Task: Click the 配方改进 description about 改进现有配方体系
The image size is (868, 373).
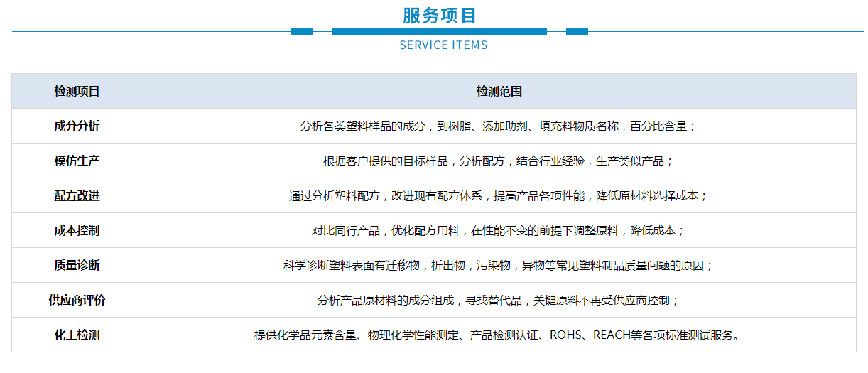Action: pos(499,196)
